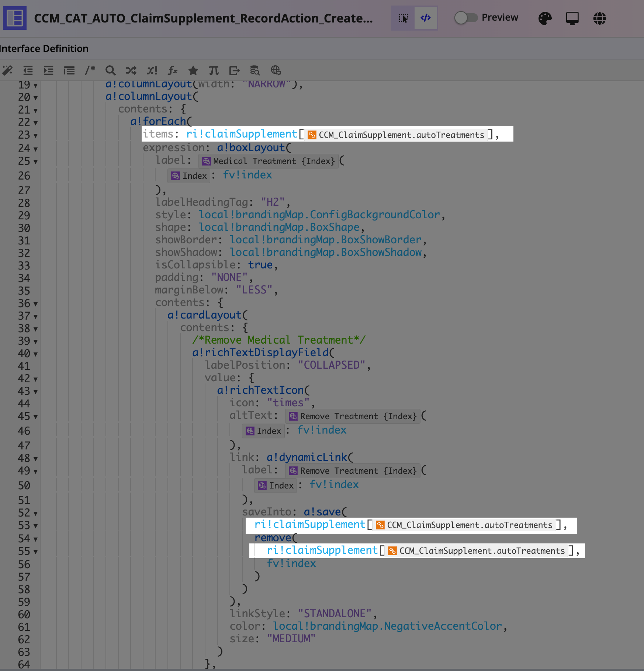Click Medical Treatment {Index} translation token
Image resolution: width=644 pixels, height=671 pixels.
click(x=269, y=161)
